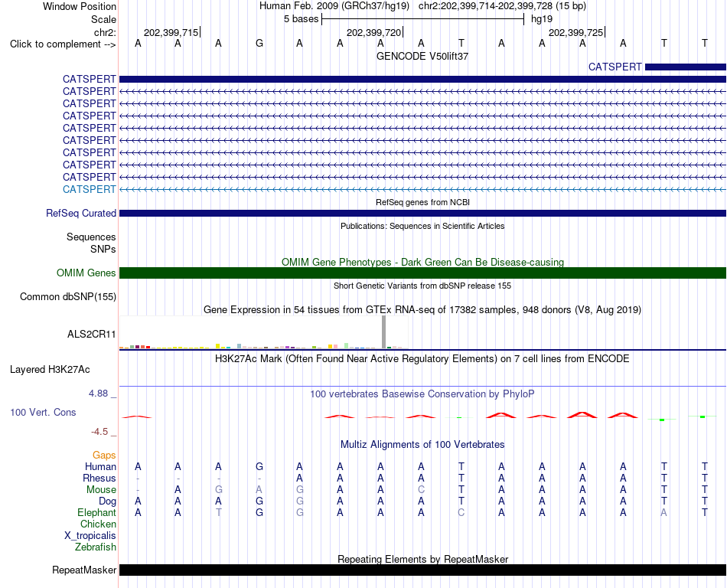727x588 pixels.
Task: Click the Window Position label
Action: (x=80, y=6)
